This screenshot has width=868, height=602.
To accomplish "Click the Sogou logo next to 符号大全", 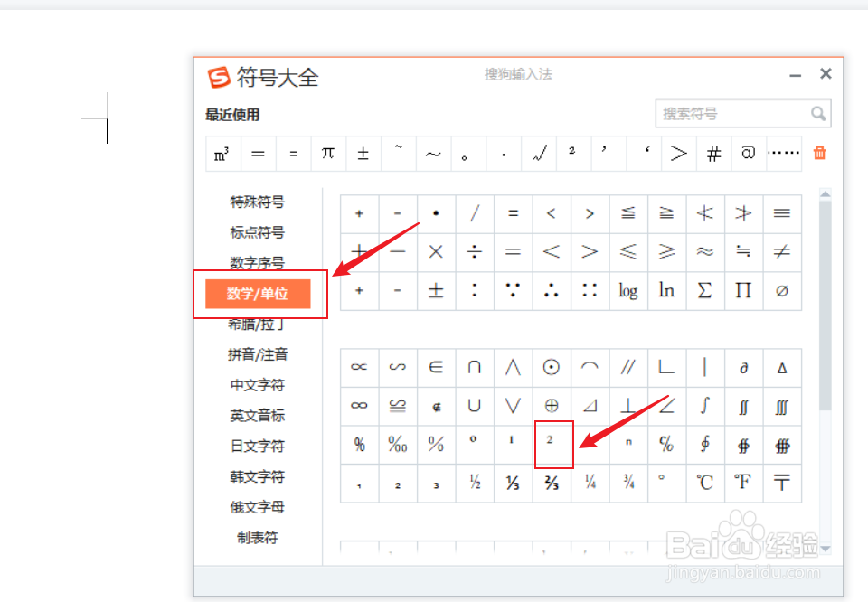I will 217,78.
